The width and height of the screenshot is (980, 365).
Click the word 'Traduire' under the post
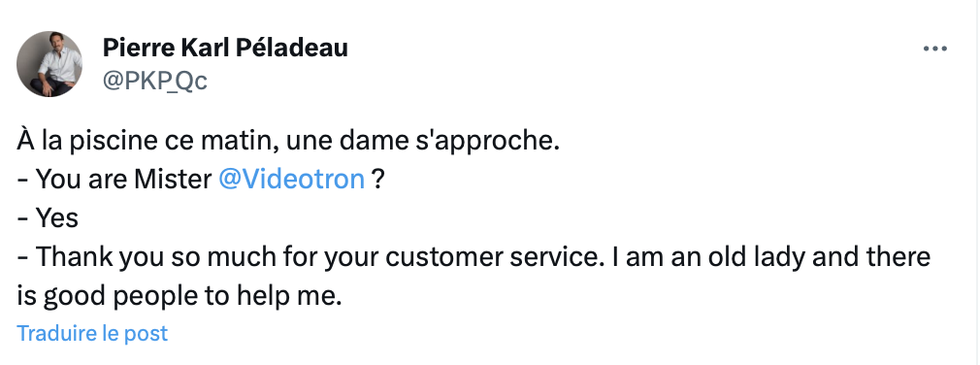(54, 333)
